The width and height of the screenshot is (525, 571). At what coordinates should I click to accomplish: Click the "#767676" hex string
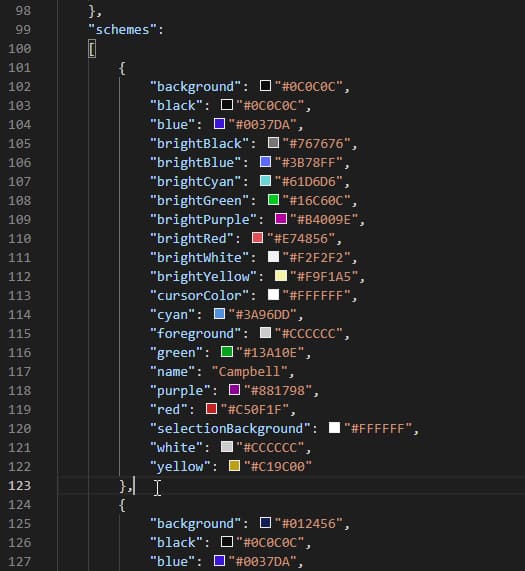(x=316, y=143)
